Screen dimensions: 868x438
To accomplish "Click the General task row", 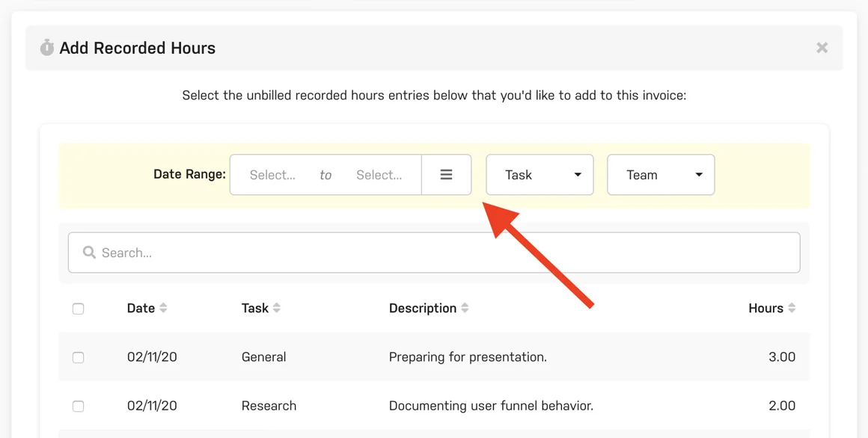I will [x=263, y=357].
